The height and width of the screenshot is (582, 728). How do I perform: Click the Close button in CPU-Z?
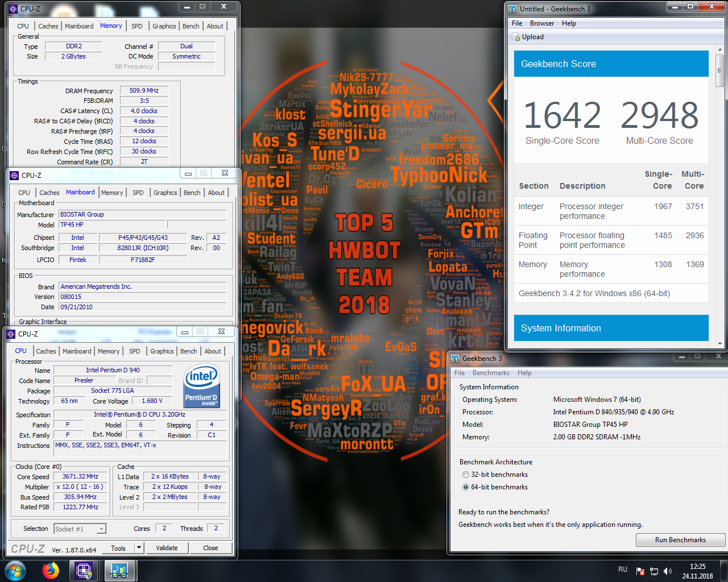210,548
